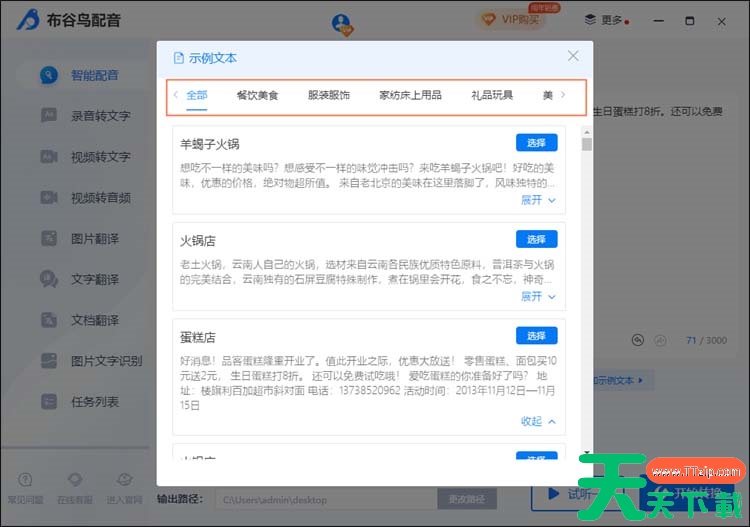Click the scrollbar up arrow in dialog

coord(587,132)
